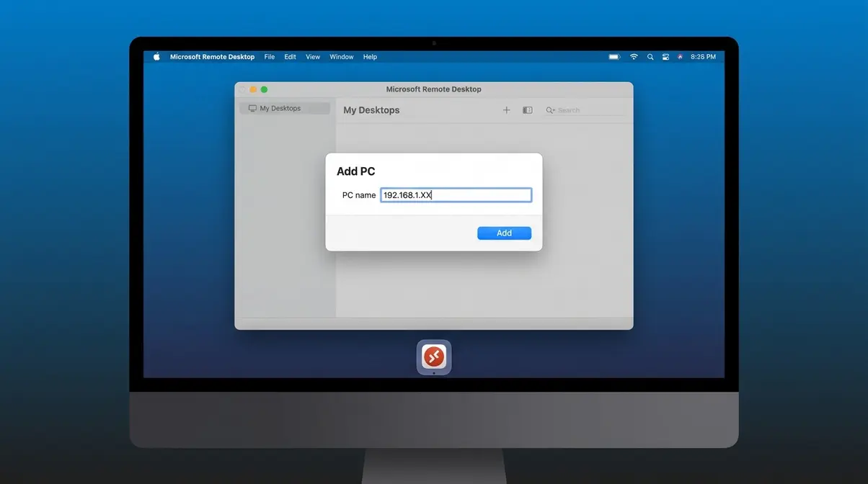Open the Edit menu
The height and width of the screenshot is (484, 868).
point(290,57)
